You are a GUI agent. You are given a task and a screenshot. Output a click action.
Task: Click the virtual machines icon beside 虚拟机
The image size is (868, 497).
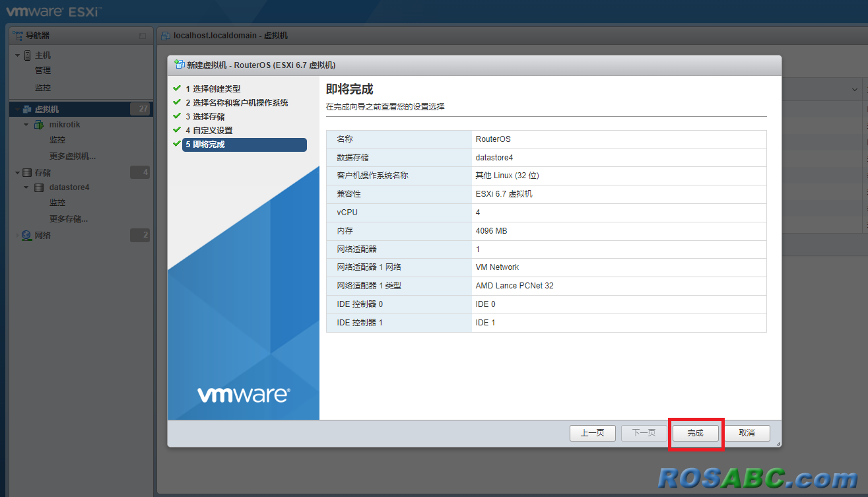click(x=27, y=109)
